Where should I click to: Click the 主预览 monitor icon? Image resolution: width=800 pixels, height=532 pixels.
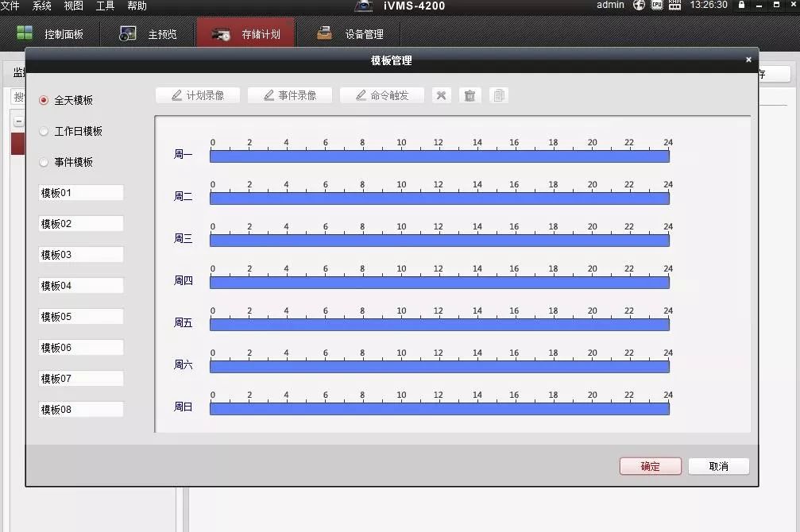pyautogui.click(x=128, y=33)
